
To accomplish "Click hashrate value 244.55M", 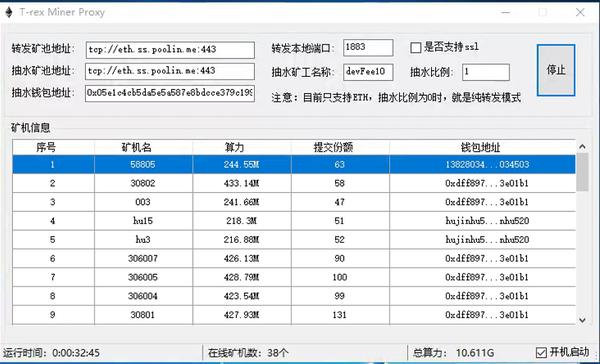I will coord(241,165).
